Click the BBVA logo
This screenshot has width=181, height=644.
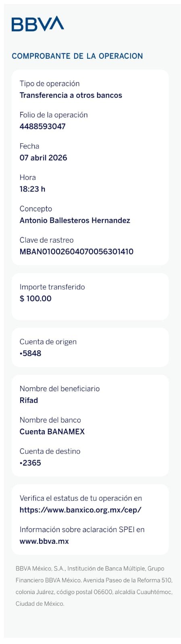[37, 24]
